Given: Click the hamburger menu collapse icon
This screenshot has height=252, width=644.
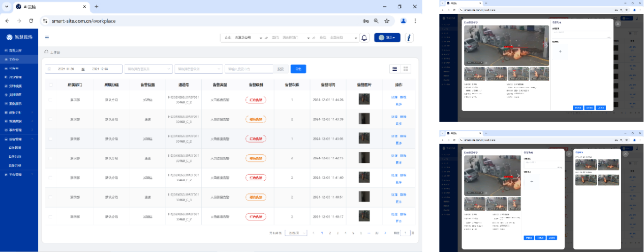Looking at the screenshot, I should tap(47, 37).
